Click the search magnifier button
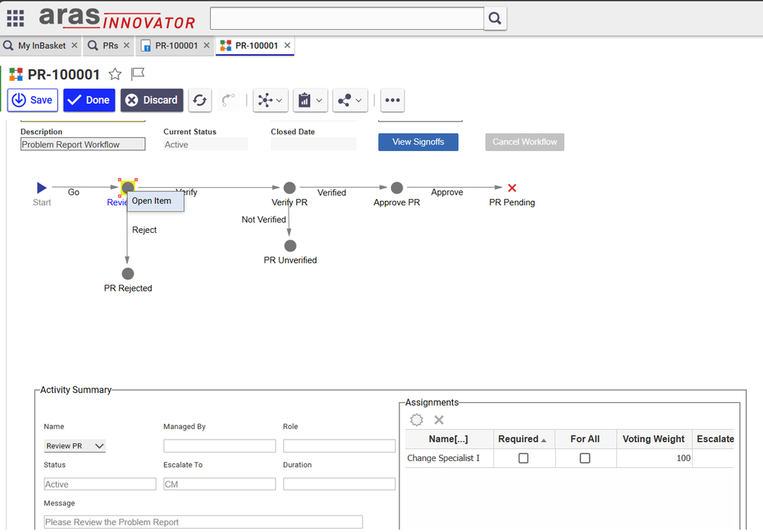763x532 pixels. (495, 18)
